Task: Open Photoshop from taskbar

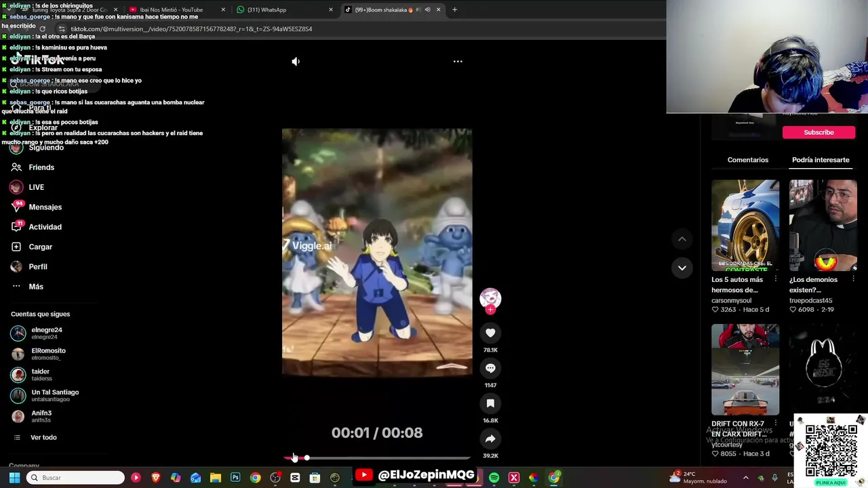Action: (235, 478)
